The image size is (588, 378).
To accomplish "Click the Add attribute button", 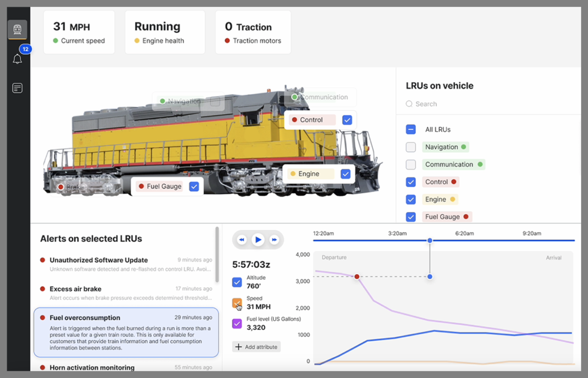I will click(257, 347).
